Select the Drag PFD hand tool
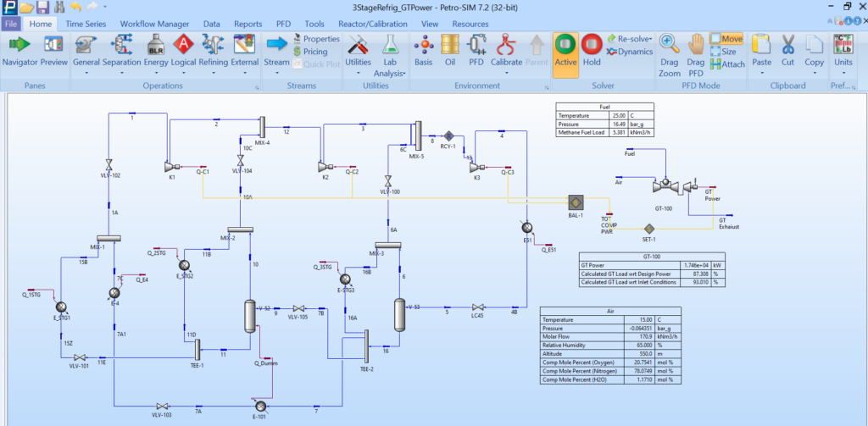868x426 pixels. pyautogui.click(x=696, y=49)
